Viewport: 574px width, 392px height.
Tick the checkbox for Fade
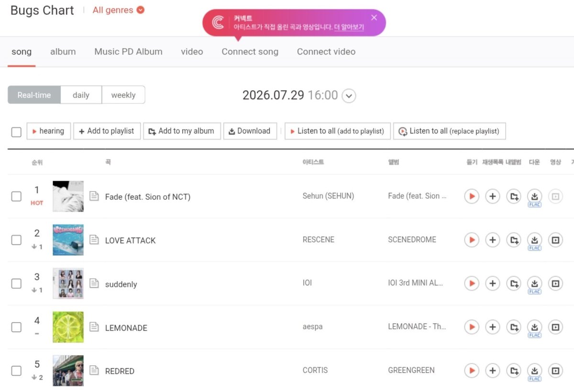pyautogui.click(x=16, y=196)
